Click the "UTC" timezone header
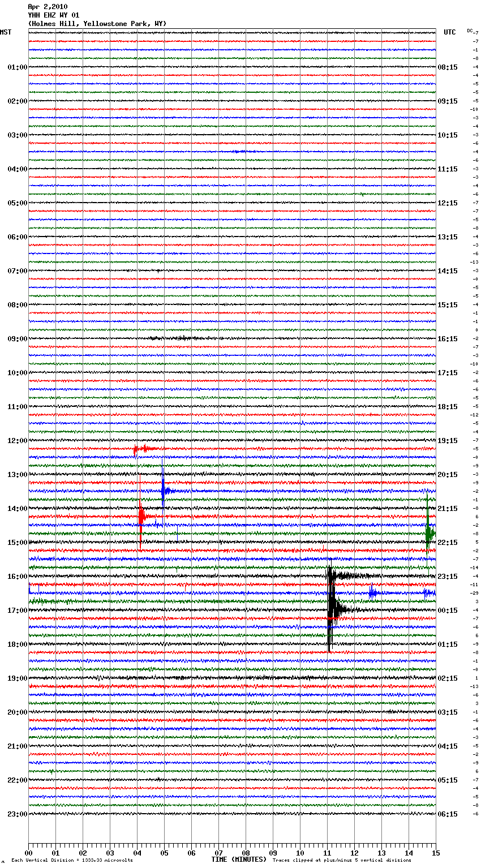The image size is (481, 868). [x=450, y=32]
